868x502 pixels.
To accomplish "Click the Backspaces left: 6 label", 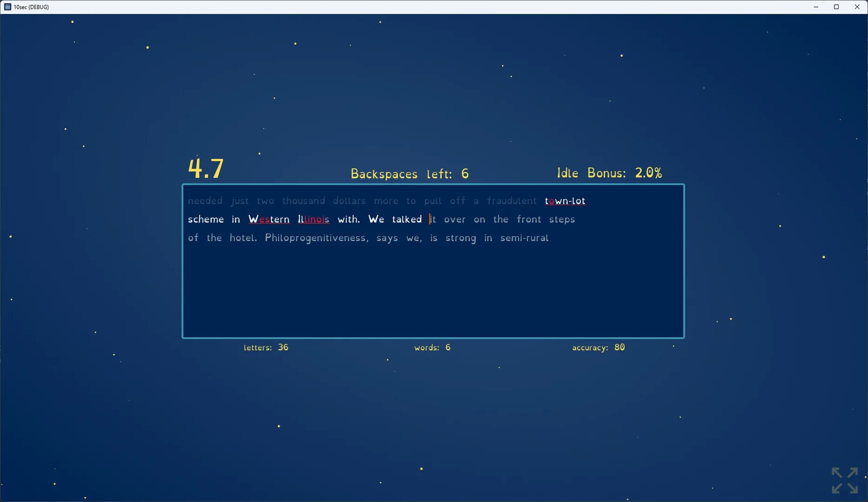I will [410, 174].
